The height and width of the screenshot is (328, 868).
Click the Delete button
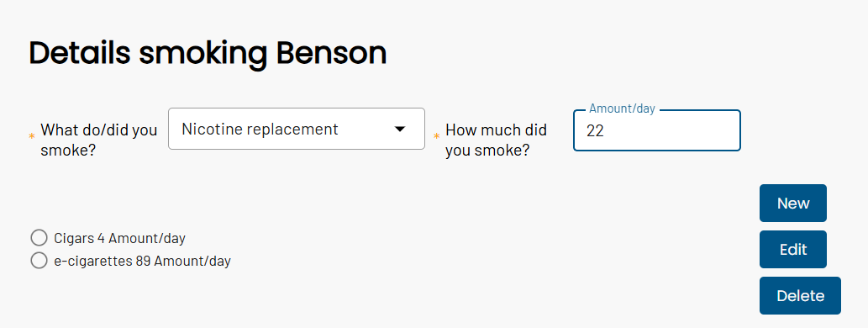tap(800, 296)
